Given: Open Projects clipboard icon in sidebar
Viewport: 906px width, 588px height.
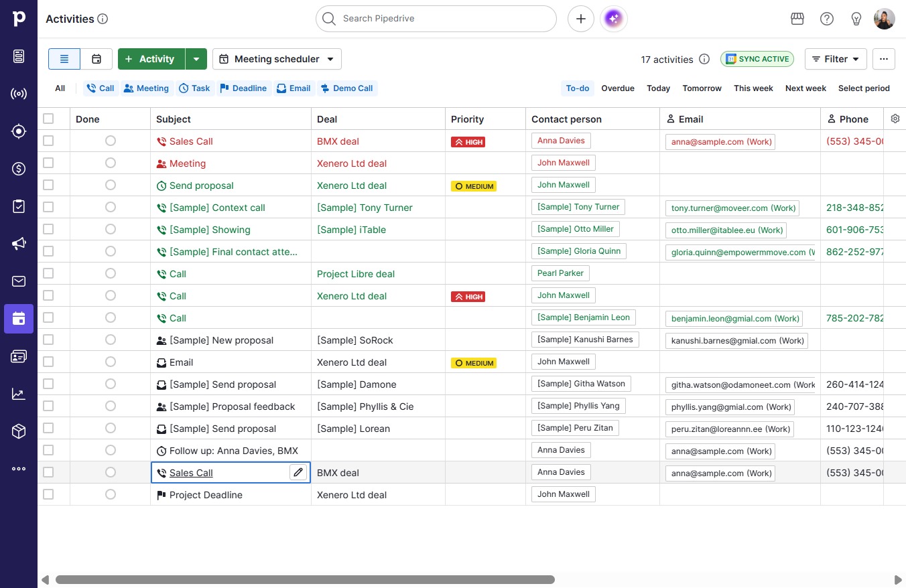Looking at the screenshot, I should [19, 206].
